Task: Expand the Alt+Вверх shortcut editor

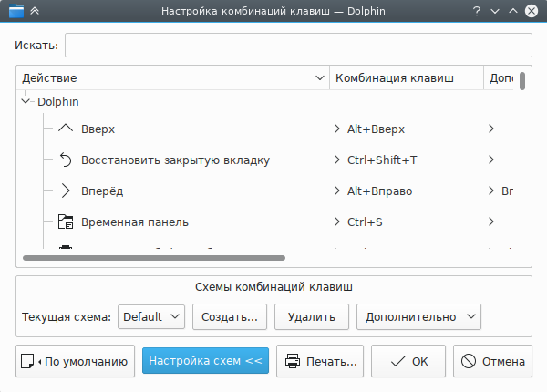Action: pos(338,129)
